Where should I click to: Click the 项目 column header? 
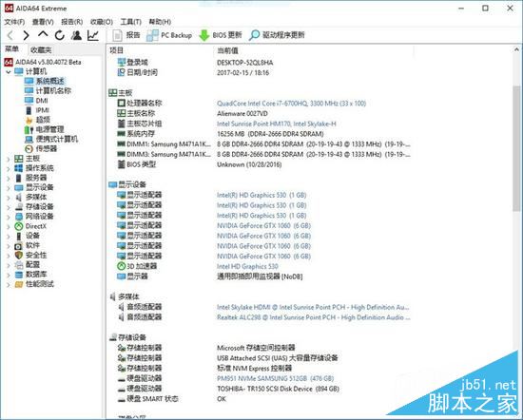tap(116, 50)
